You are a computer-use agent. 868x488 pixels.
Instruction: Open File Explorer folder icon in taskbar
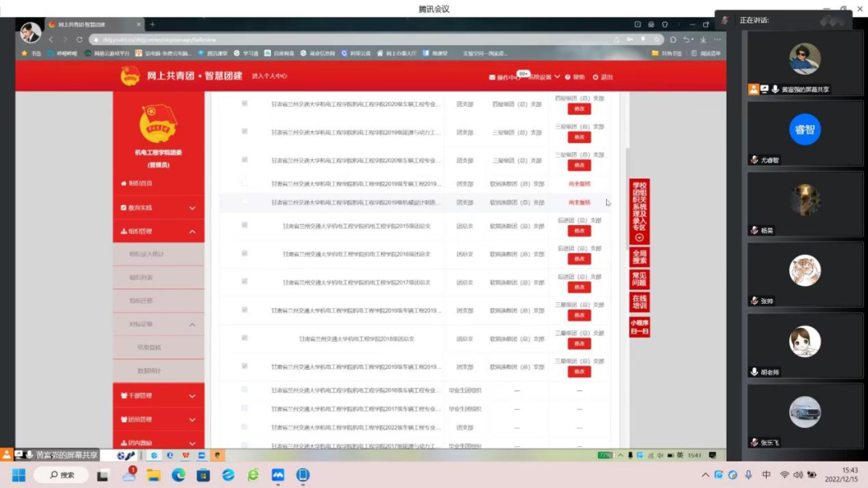[x=154, y=474]
